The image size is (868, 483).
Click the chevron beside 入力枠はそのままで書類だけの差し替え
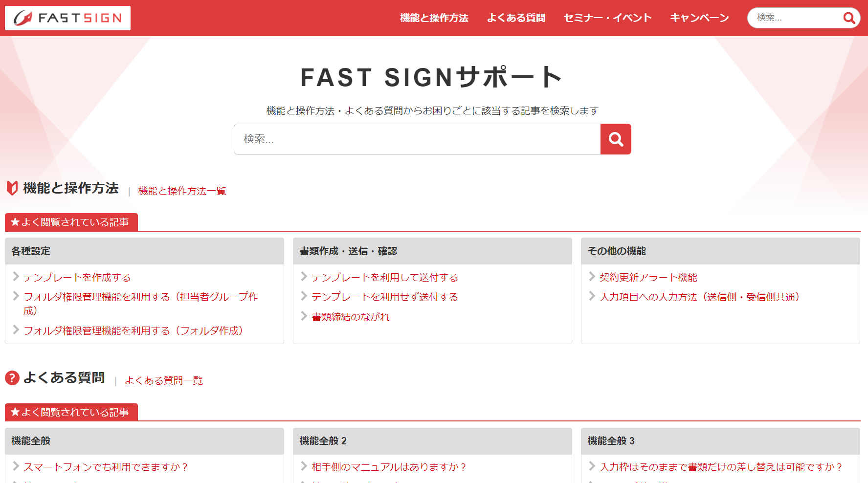tap(592, 466)
